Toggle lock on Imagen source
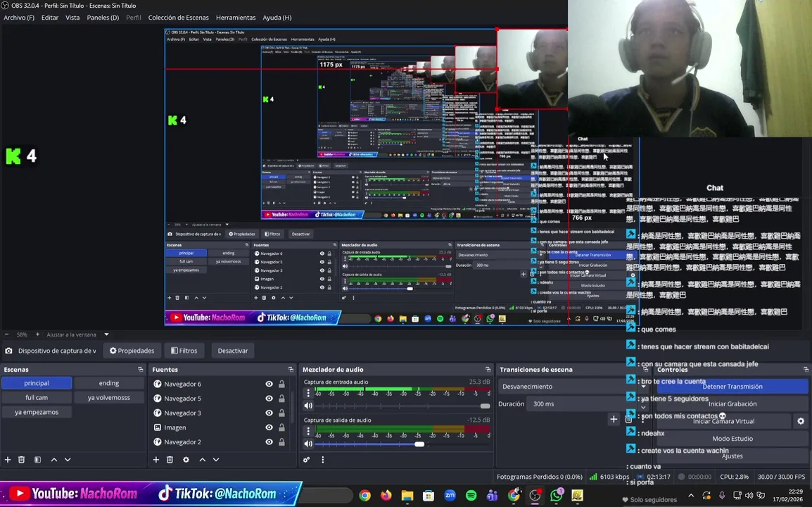The image size is (812, 507). pyautogui.click(x=281, y=427)
